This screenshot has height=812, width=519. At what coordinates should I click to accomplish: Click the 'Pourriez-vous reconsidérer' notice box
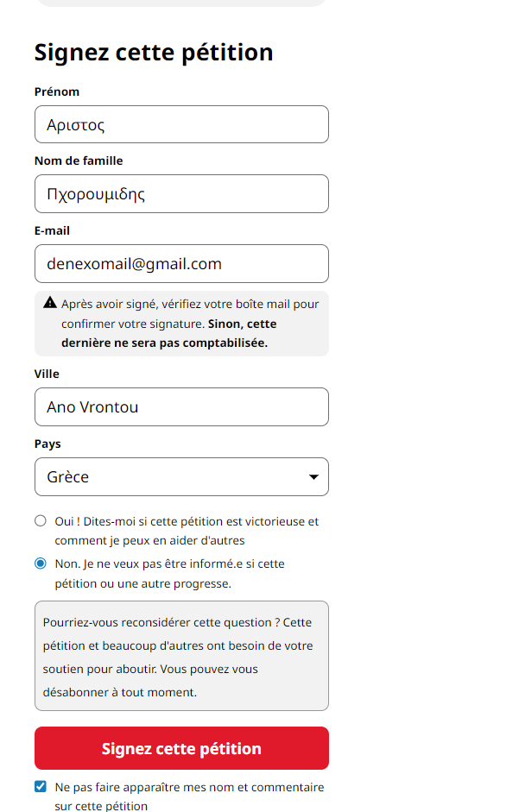coord(181,656)
